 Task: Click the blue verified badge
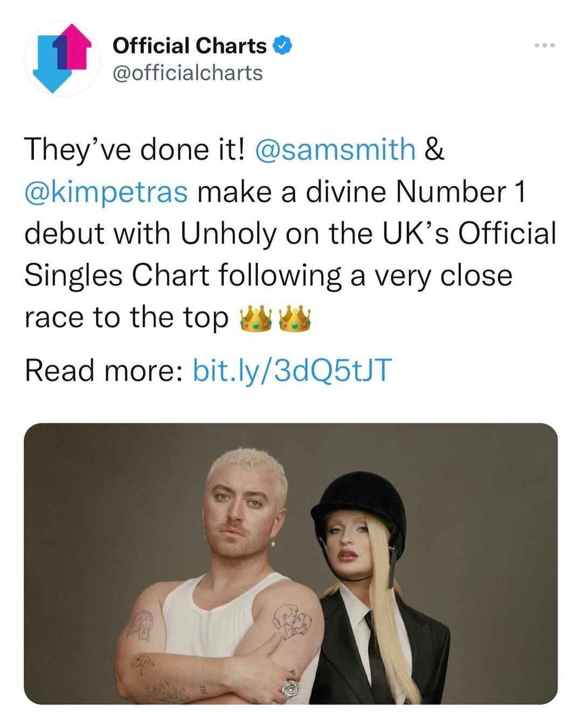283,46
